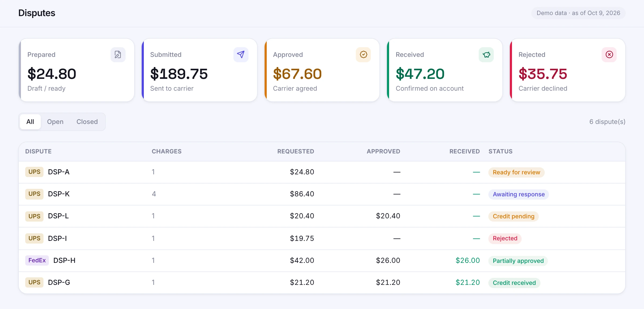Open dispute DSP-A
The height and width of the screenshot is (309, 644).
click(x=59, y=172)
